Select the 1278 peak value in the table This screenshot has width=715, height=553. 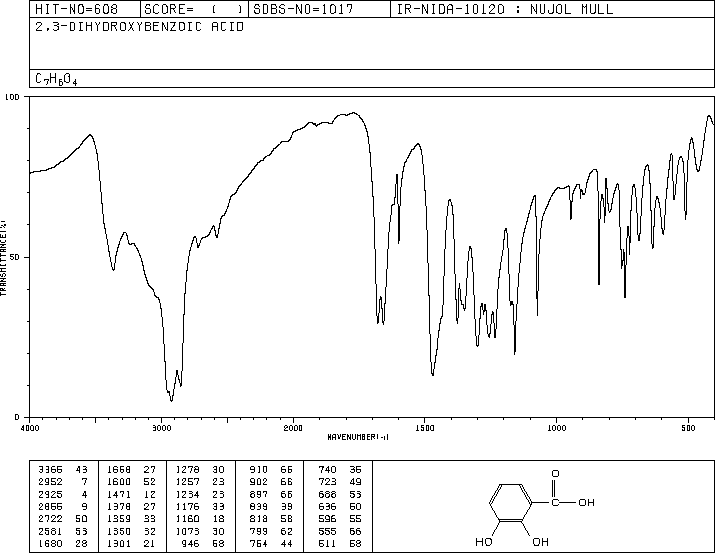[x=187, y=470]
